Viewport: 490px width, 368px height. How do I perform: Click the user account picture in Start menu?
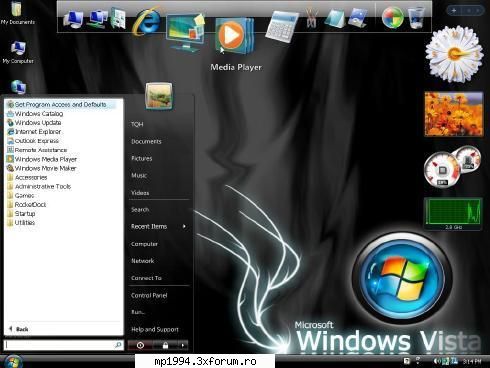[159, 96]
